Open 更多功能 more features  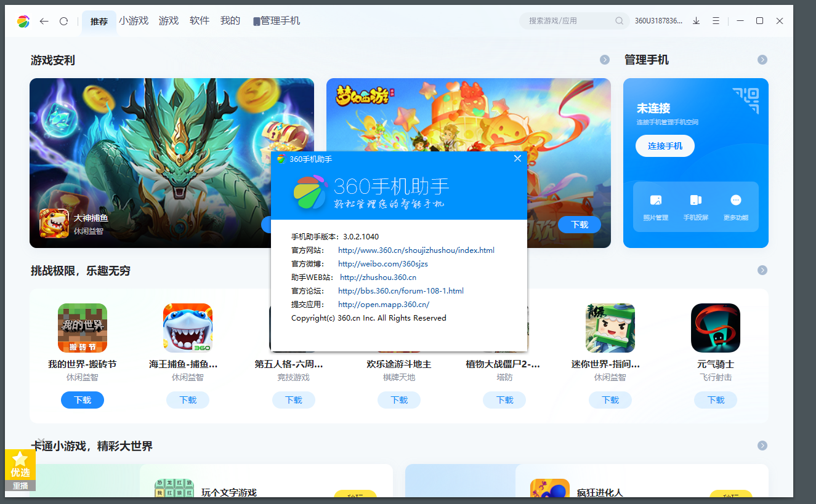point(736,207)
